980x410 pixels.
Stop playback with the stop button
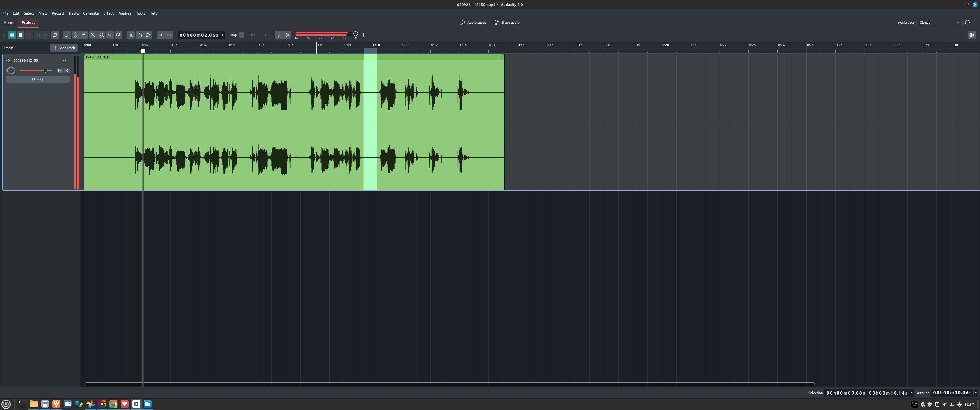pyautogui.click(x=21, y=35)
